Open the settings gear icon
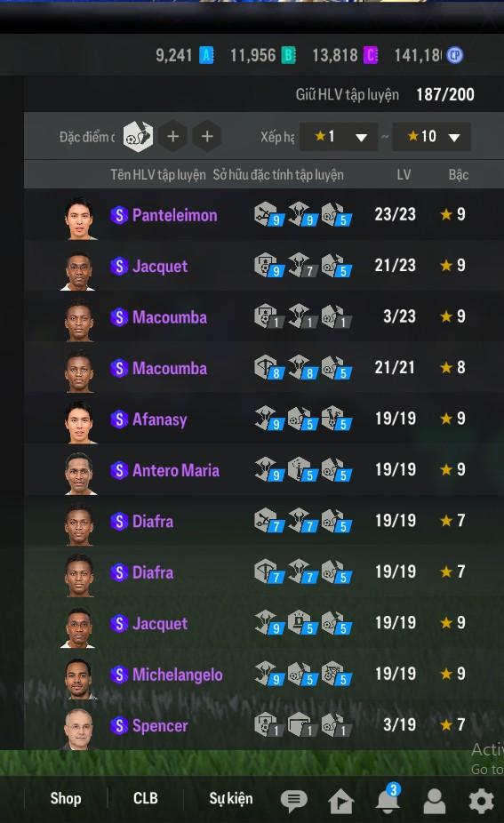 point(481,801)
